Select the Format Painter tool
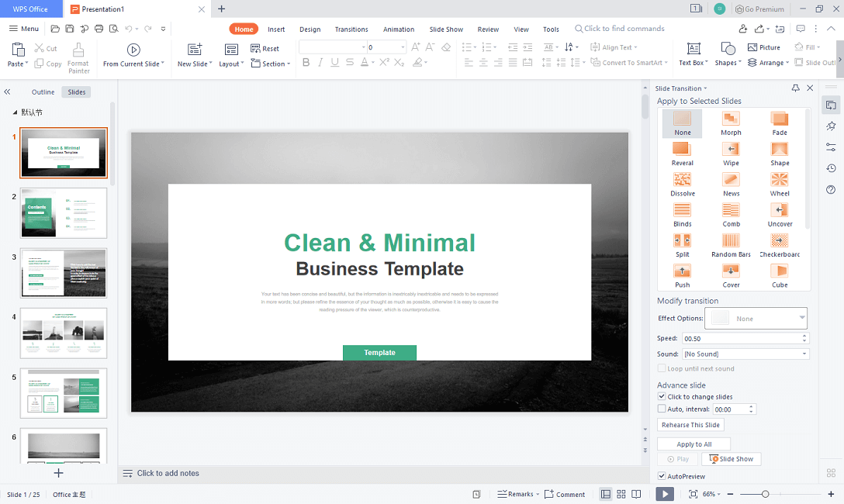 click(78, 58)
